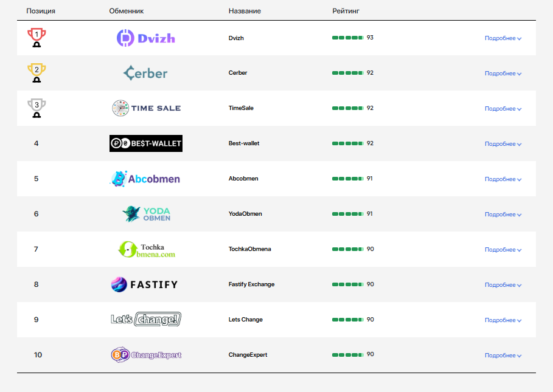Screen dimensions: 553x392
Task: Click TimeSale's rating bar
Action: tap(348, 108)
